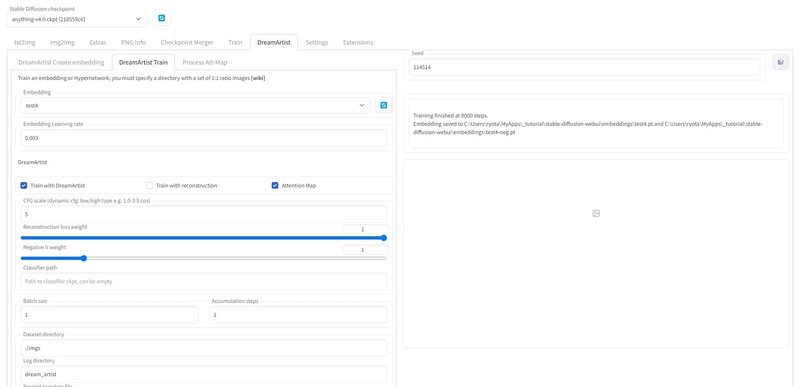800x387 pixels.
Task: Click the Reconstruction loss weight number box
Action: (365, 229)
